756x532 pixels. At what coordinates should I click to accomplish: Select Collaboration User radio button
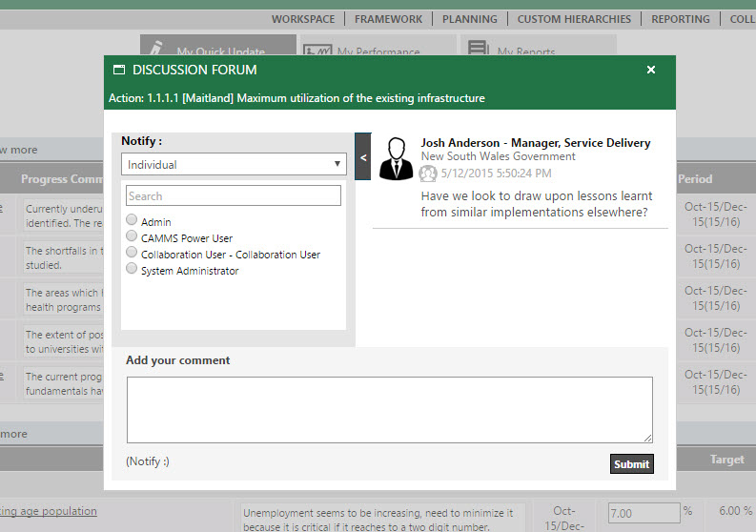132,253
